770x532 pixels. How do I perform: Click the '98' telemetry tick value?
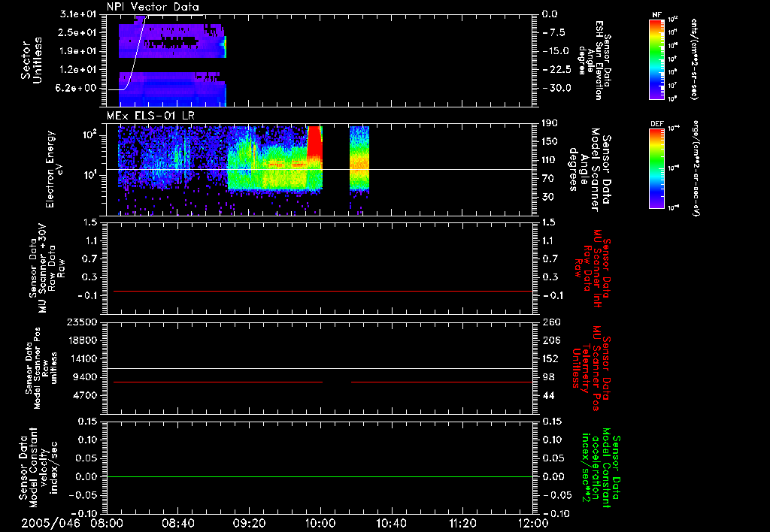click(x=548, y=377)
